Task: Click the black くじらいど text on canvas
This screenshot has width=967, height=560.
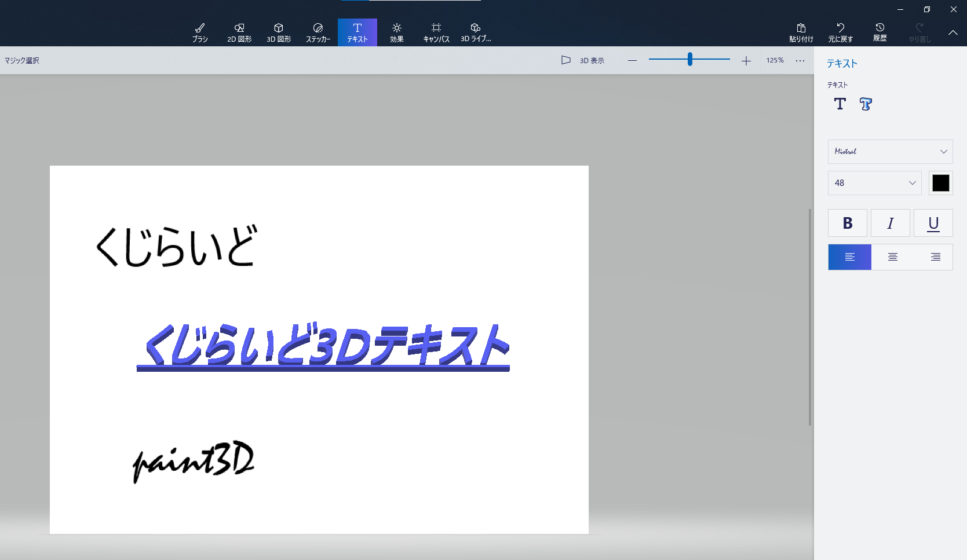Action: 176,246
